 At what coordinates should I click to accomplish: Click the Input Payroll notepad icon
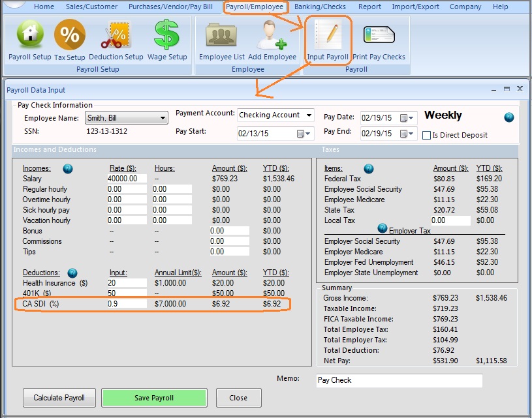(328, 36)
